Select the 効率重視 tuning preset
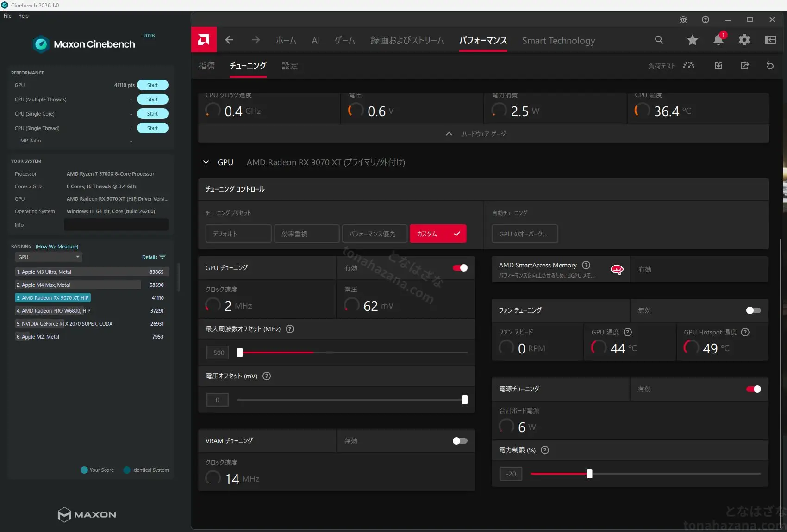The image size is (787, 532). (307, 234)
